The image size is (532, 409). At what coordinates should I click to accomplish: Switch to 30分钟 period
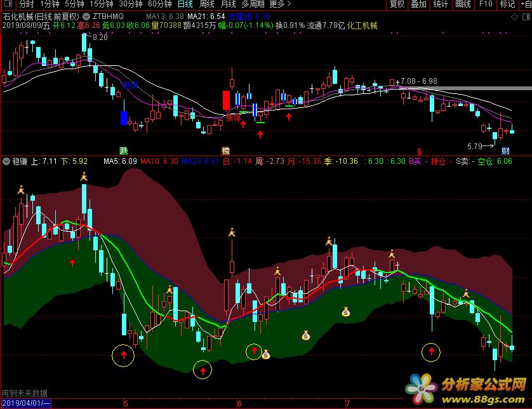click(x=131, y=4)
